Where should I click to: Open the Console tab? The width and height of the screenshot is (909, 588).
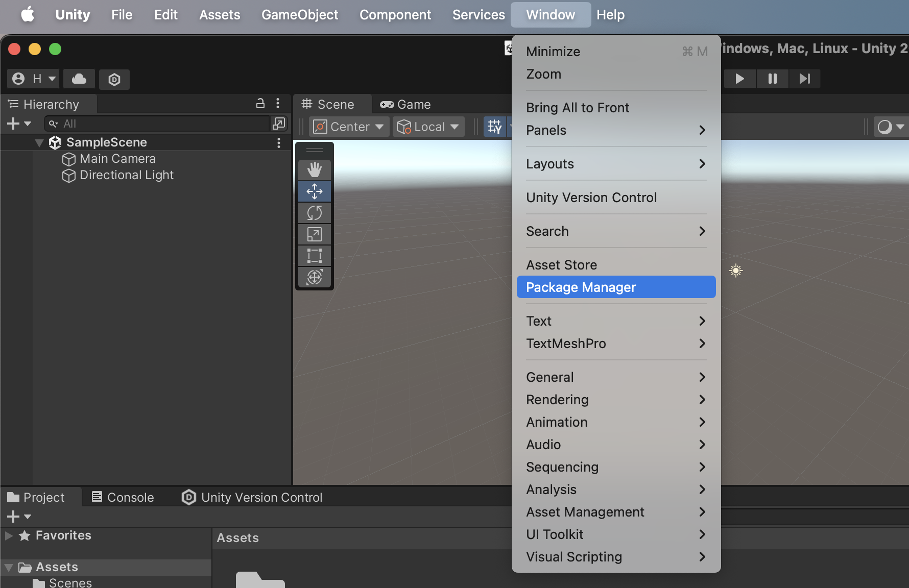pyautogui.click(x=123, y=497)
